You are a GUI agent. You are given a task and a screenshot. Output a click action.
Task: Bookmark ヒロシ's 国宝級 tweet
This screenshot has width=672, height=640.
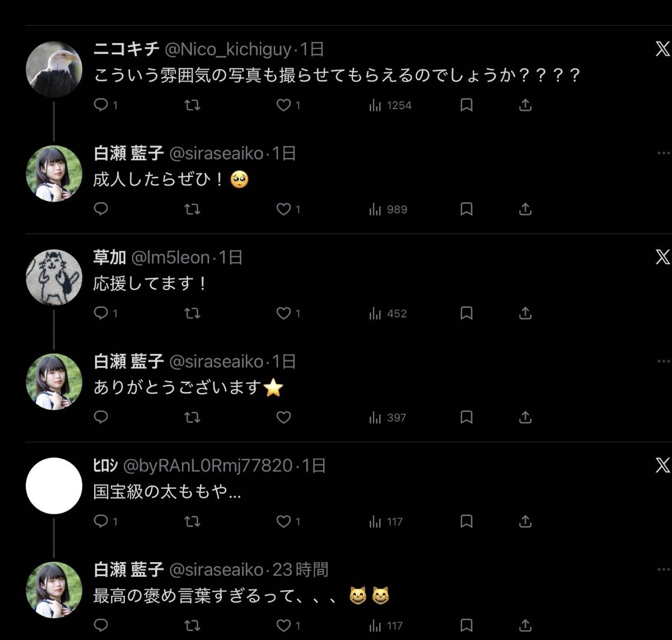pyautogui.click(x=466, y=522)
